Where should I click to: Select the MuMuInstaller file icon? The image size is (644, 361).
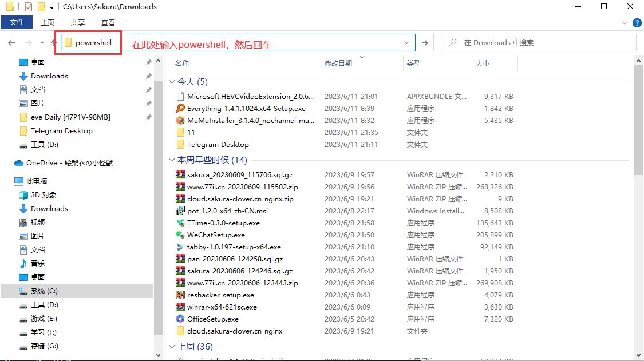pos(180,120)
